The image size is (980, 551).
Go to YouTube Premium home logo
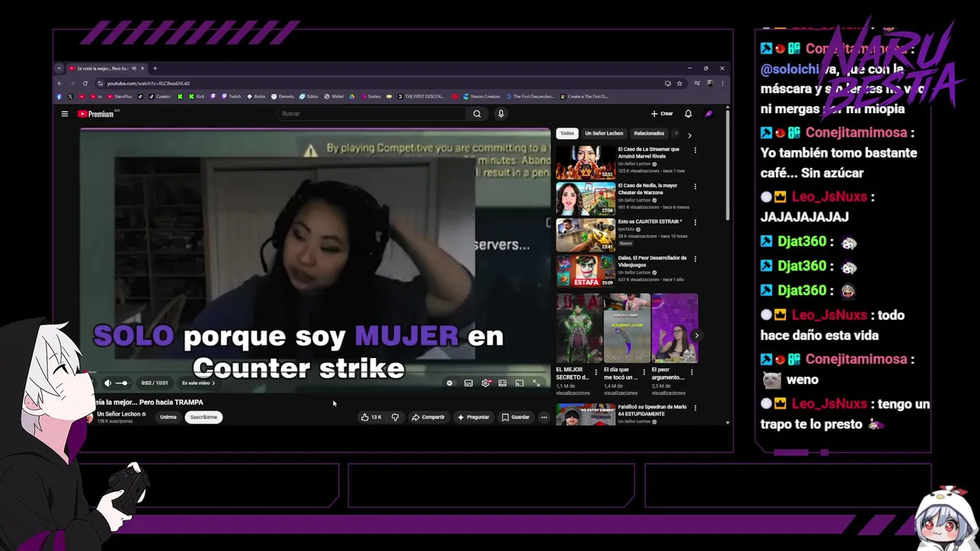[x=96, y=114]
